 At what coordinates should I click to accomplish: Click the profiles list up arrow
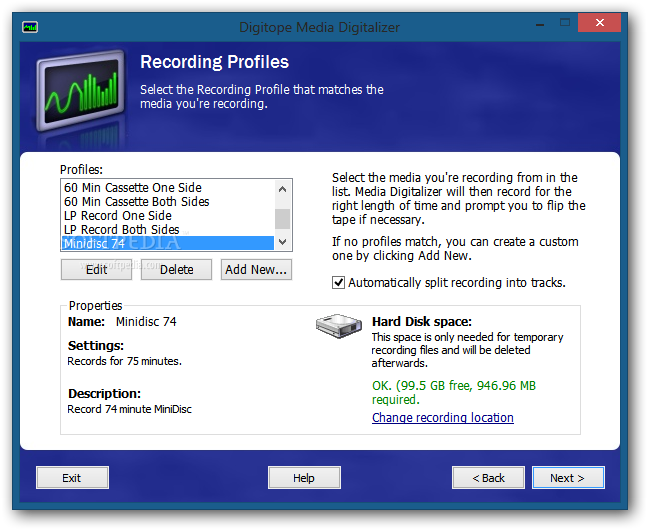[x=283, y=189]
